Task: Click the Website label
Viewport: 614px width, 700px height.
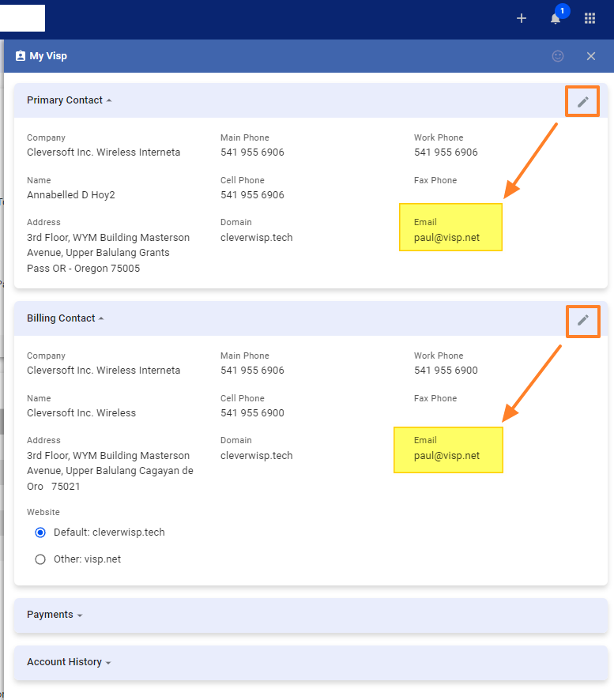Action: click(43, 512)
